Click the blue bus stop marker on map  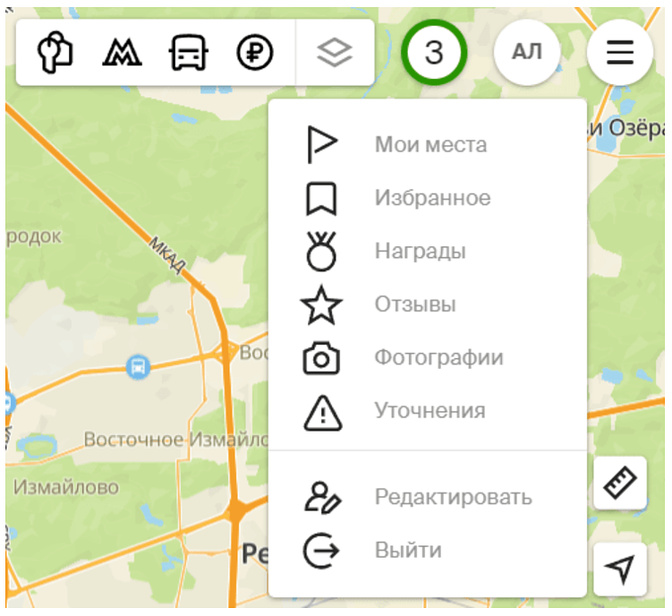(138, 367)
